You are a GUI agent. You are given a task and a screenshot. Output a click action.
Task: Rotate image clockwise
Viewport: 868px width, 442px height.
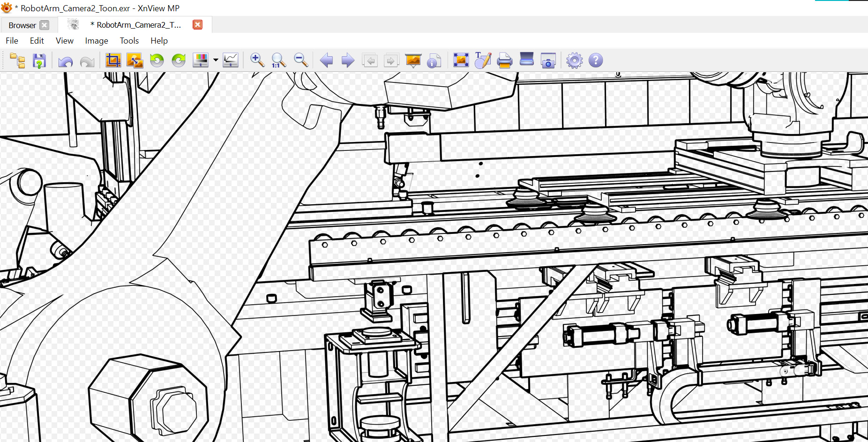(x=179, y=60)
